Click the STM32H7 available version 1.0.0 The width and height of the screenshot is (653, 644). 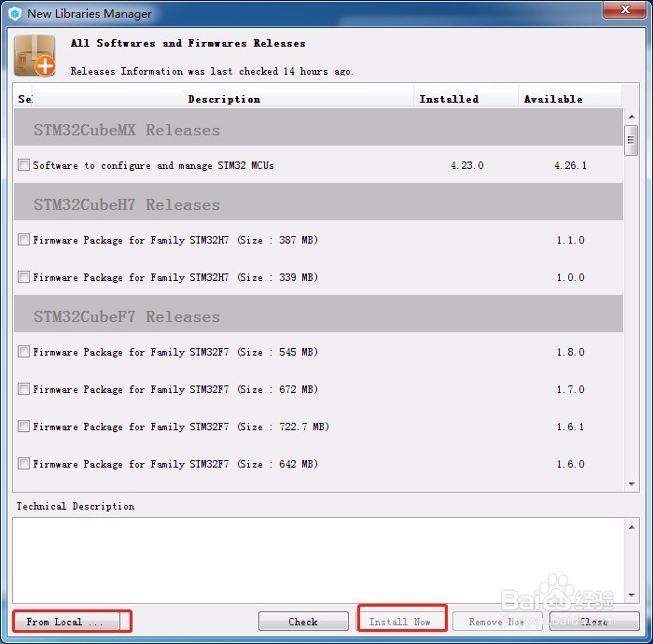(570, 277)
